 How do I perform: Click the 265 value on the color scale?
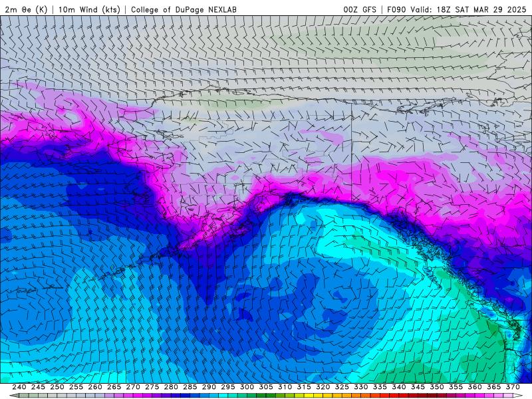[x=114, y=387]
